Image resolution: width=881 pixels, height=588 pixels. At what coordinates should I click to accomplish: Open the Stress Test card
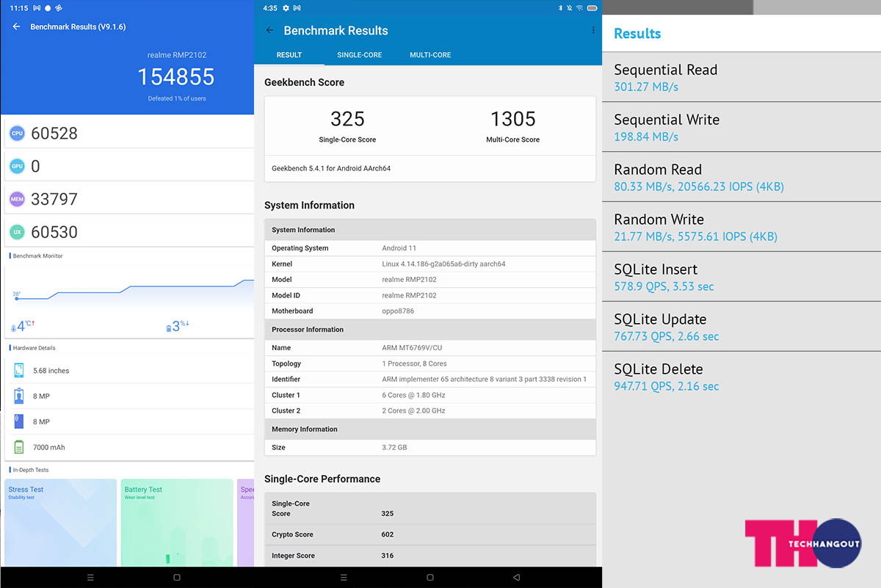pyautogui.click(x=61, y=523)
